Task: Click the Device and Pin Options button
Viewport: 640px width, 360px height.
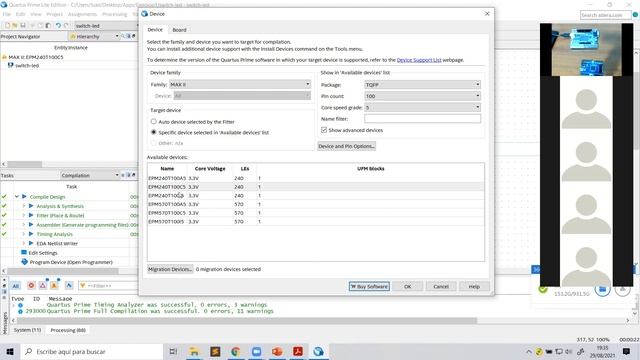Action: click(x=347, y=146)
